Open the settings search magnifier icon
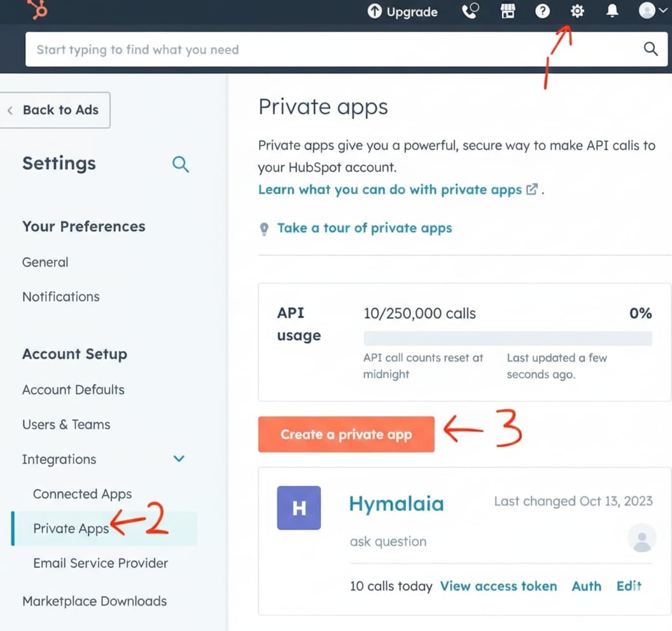This screenshot has width=672, height=631. point(181,164)
